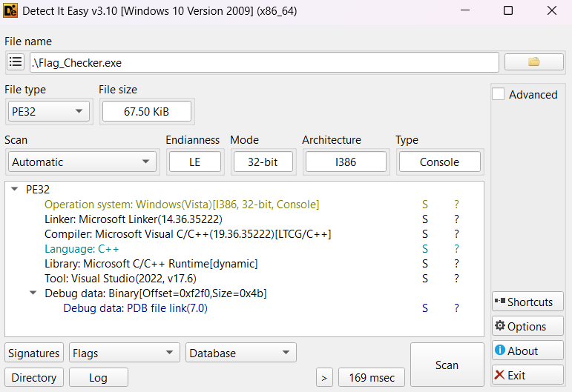Open the Signatures window

pos(34,353)
